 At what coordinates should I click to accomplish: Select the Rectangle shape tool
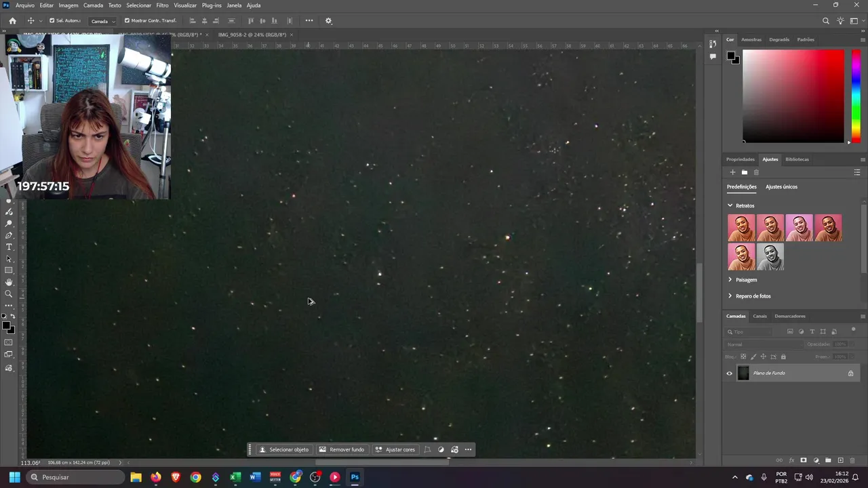point(9,270)
